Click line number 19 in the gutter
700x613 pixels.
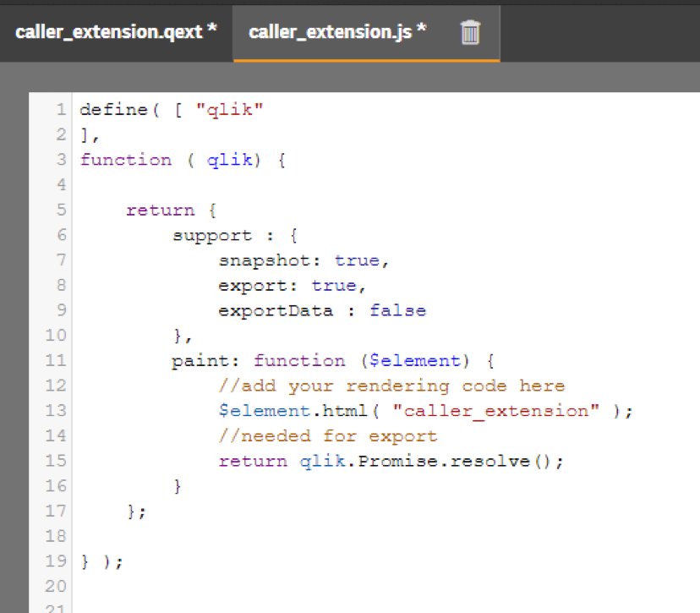point(56,561)
